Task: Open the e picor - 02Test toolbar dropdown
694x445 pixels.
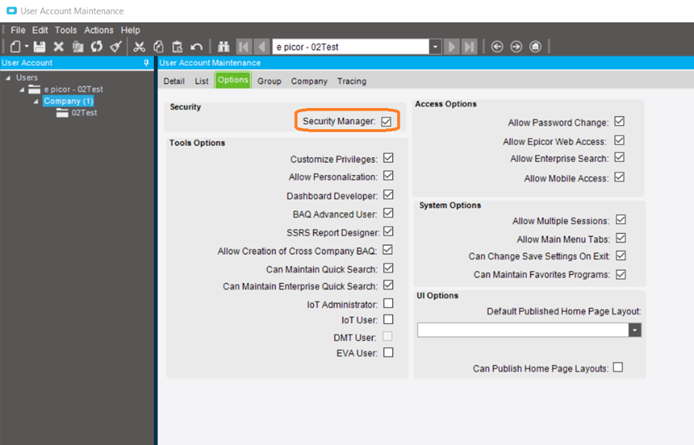Action: (436, 46)
